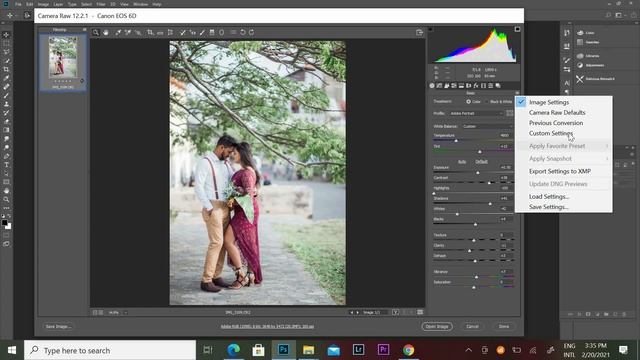Open the profile browser grid icon
Image resolution: width=640 pixels, height=360 pixels.
510,113
